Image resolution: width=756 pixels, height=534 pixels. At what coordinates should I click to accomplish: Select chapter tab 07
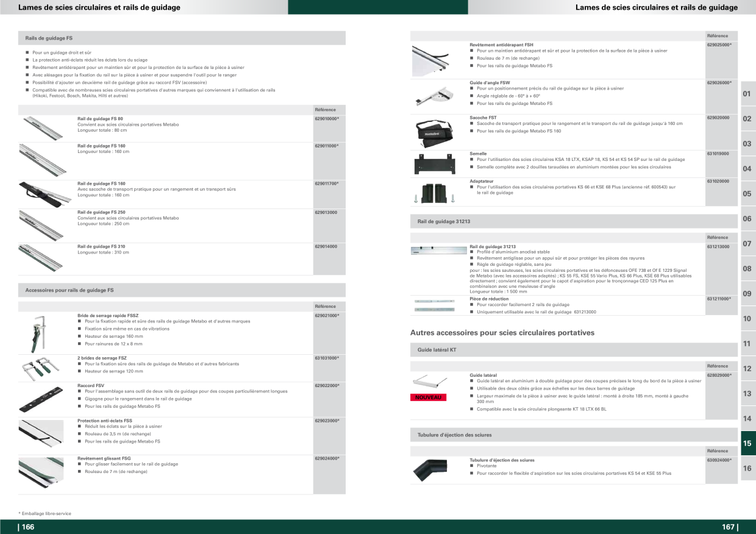748,244
